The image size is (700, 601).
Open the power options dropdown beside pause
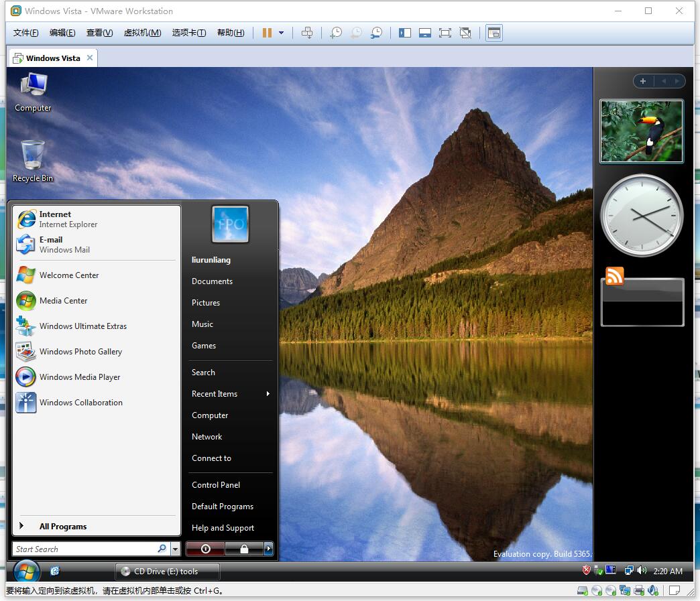(281, 33)
